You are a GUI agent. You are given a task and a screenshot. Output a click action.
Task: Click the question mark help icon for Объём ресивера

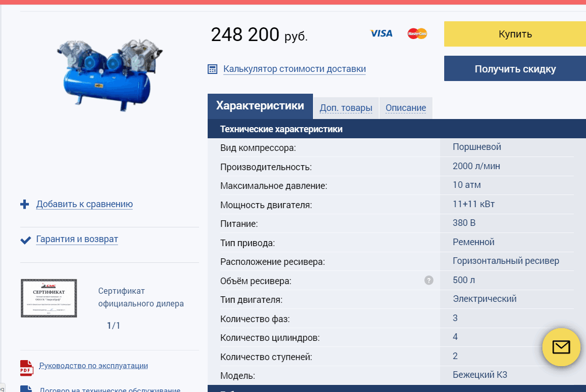tap(428, 280)
